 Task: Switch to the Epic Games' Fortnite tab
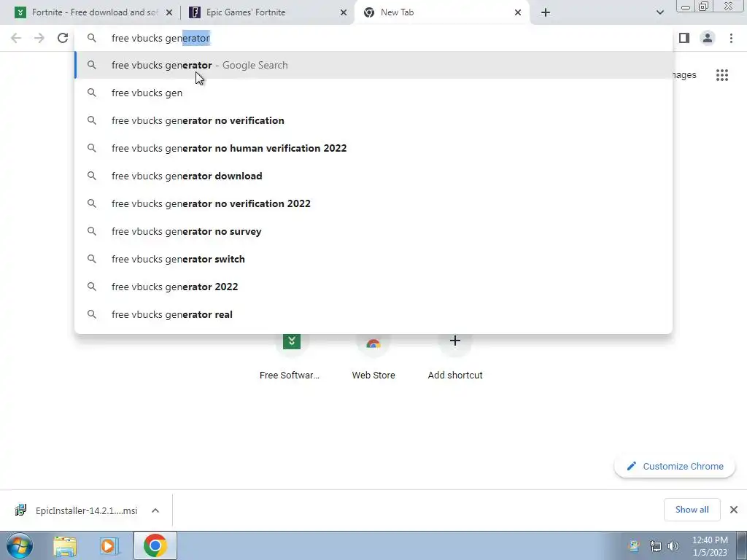coord(268,12)
